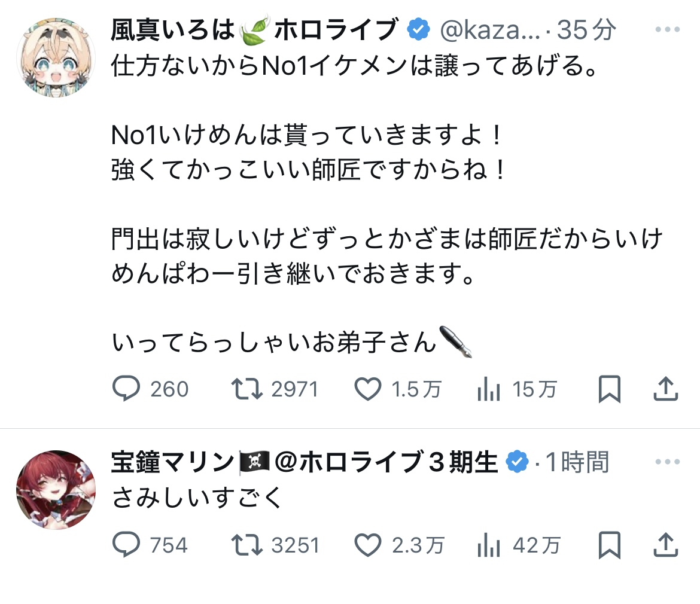Share 宝鐘マリン's tweet
Image resolution: width=700 pixels, height=604 pixels.
pyautogui.click(x=665, y=545)
